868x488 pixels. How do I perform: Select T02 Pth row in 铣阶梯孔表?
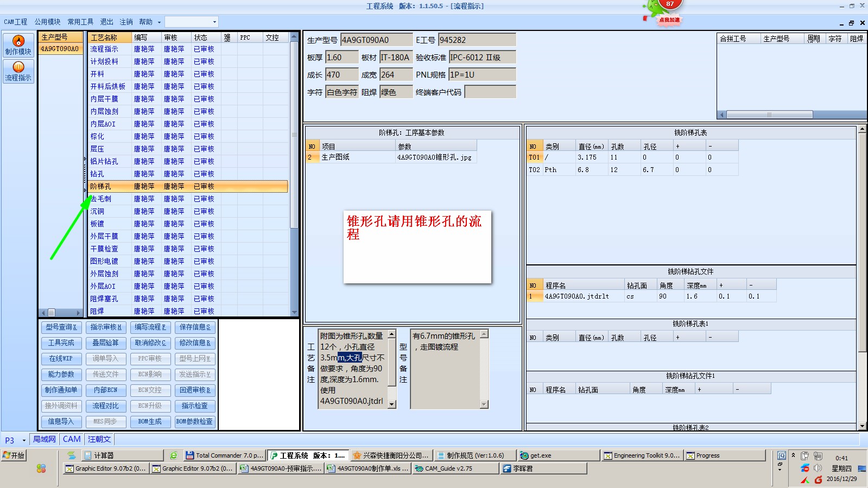point(632,169)
